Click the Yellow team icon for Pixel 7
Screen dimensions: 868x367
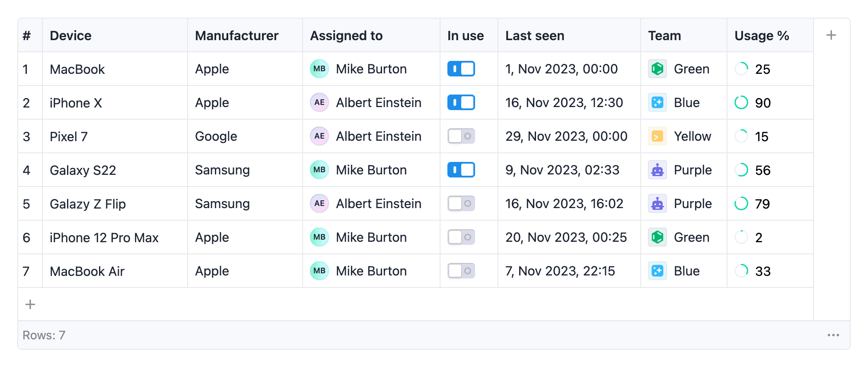click(x=657, y=136)
